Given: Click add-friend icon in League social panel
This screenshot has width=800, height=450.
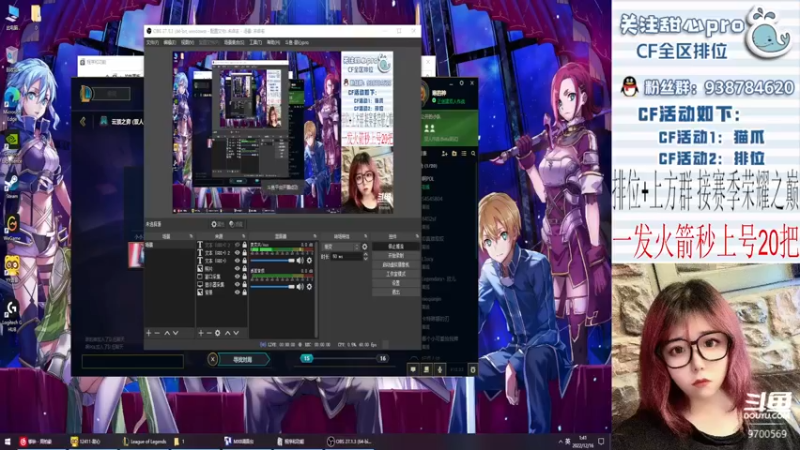Looking at the screenshot, I should pyautogui.click(x=444, y=154).
